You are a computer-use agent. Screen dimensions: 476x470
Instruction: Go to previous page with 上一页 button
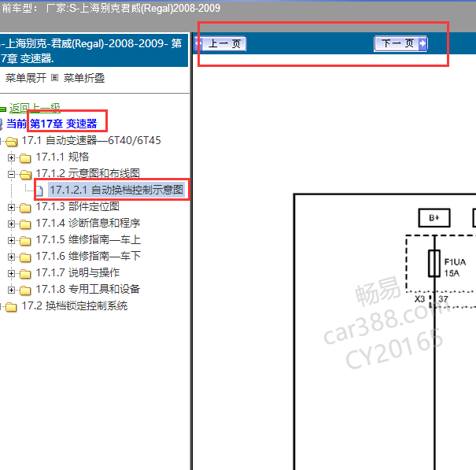point(220,44)
